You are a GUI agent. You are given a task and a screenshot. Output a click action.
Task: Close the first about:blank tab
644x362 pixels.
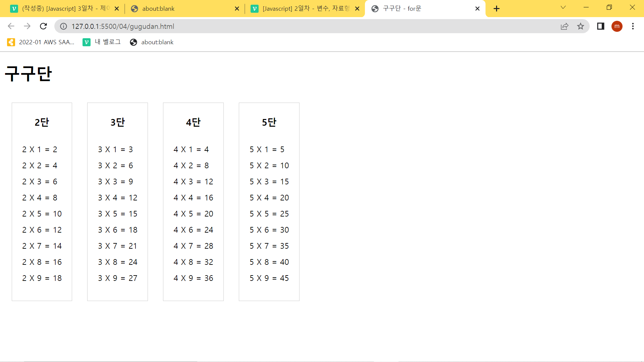pos(237,9)
